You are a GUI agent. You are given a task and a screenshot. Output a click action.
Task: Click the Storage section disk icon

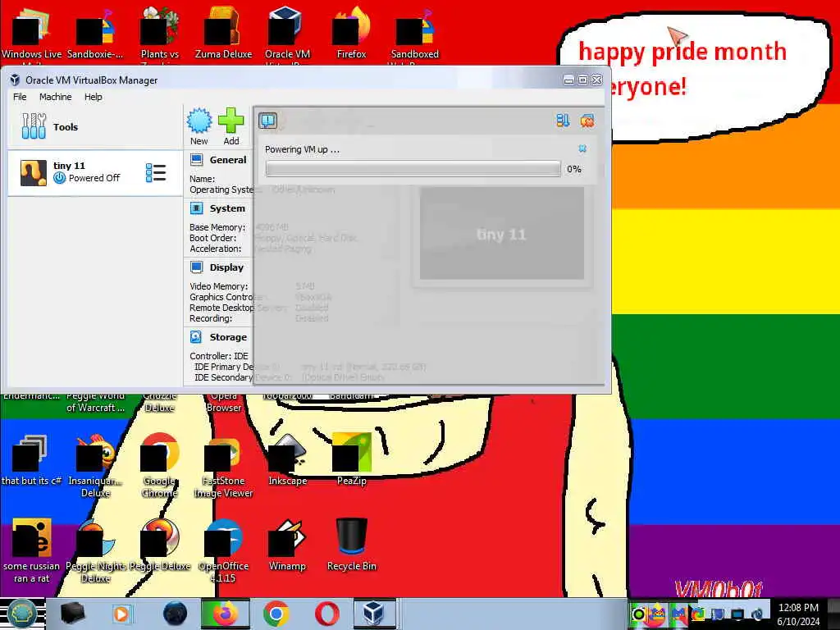click(196, 336)
